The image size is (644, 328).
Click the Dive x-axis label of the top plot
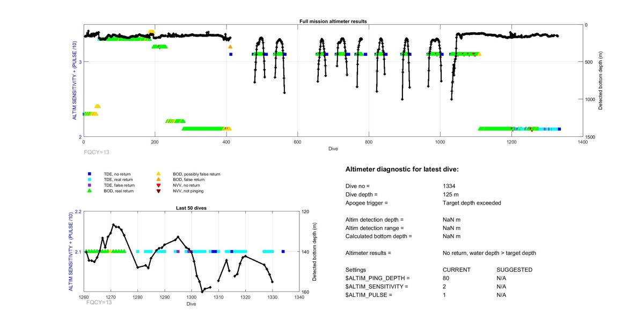[x=333, y=149]
